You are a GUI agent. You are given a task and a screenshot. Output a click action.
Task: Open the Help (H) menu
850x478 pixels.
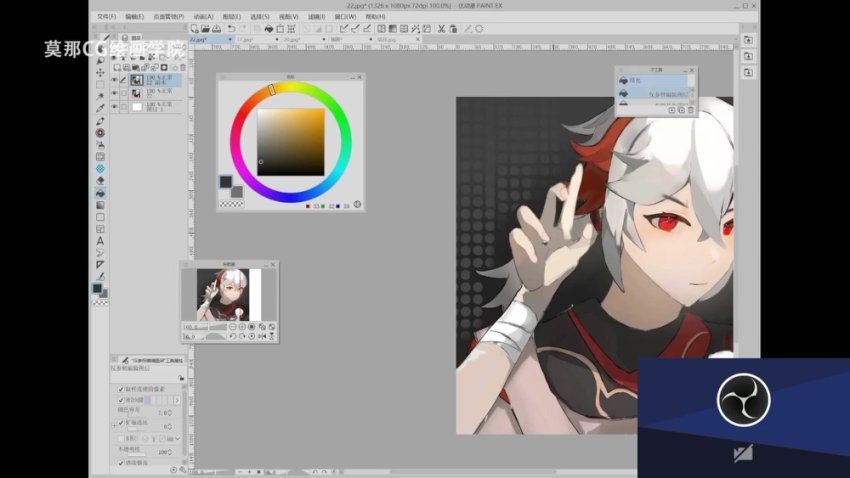(x=375, y=17)
